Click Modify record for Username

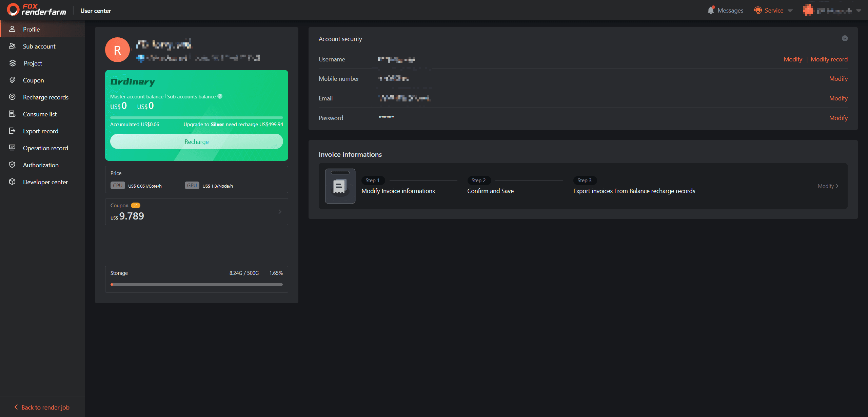pos(829,59)
